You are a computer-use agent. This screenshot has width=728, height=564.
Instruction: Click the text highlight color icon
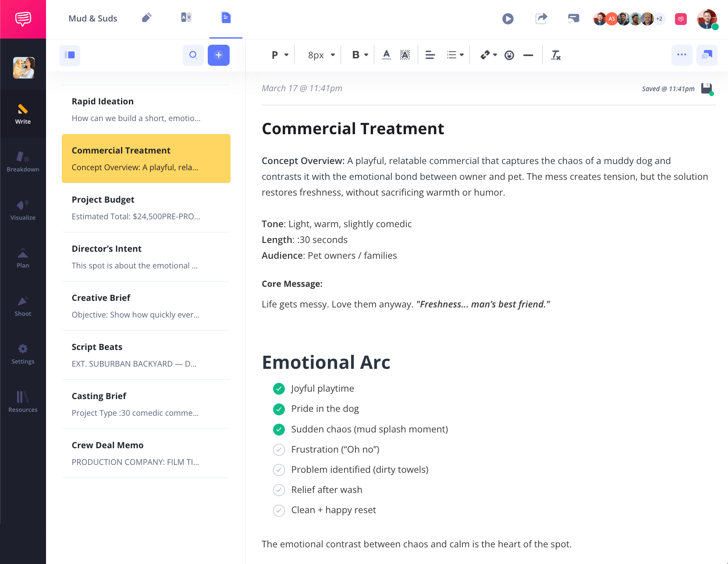[405, 55]
